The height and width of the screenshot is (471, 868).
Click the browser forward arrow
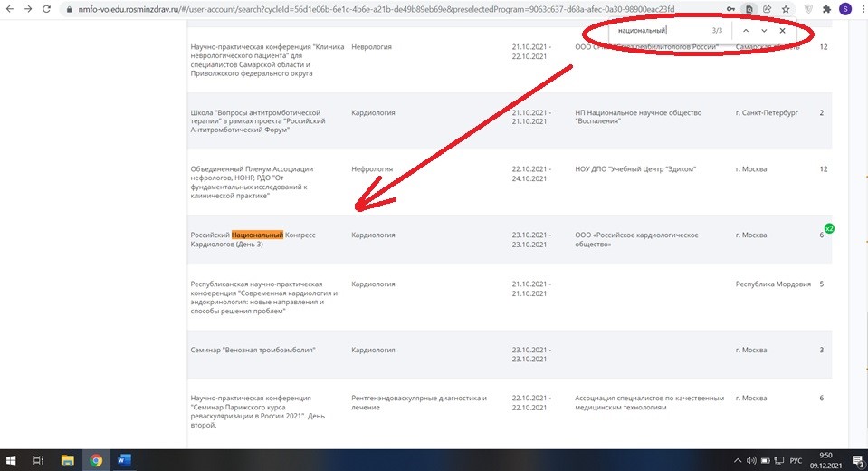(27, 8)
